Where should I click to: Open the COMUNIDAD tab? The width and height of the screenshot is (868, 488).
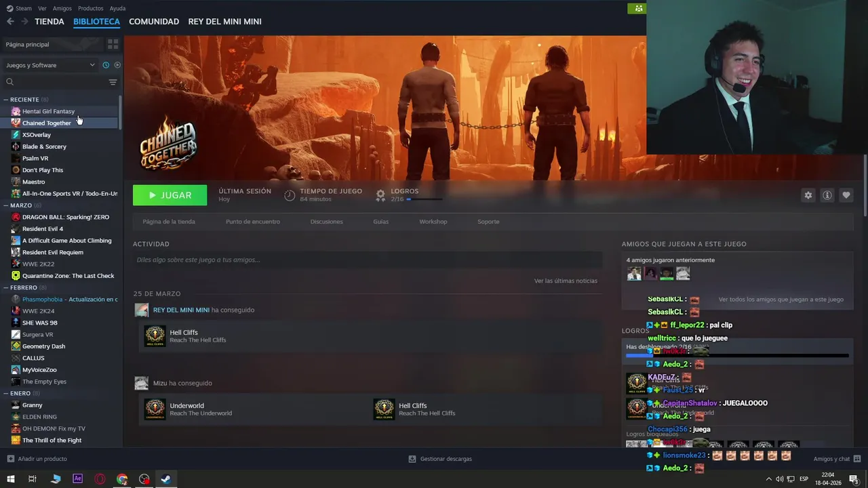pyautogui.click(x=154, y=22)
